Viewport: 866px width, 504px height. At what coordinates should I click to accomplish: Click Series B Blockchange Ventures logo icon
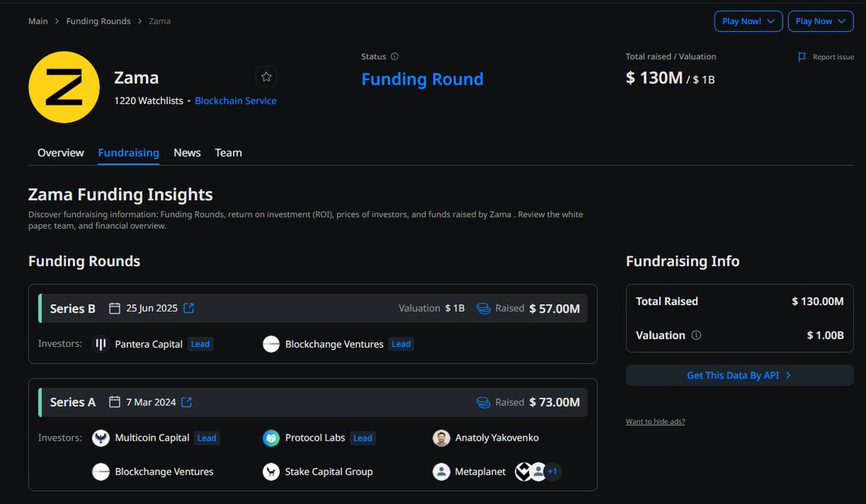(x=271, y=344)
